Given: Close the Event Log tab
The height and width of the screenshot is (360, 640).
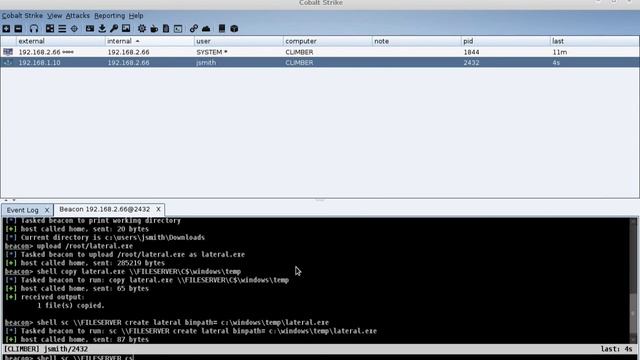Looking at the screenshot, I should (x=47, y=210).
